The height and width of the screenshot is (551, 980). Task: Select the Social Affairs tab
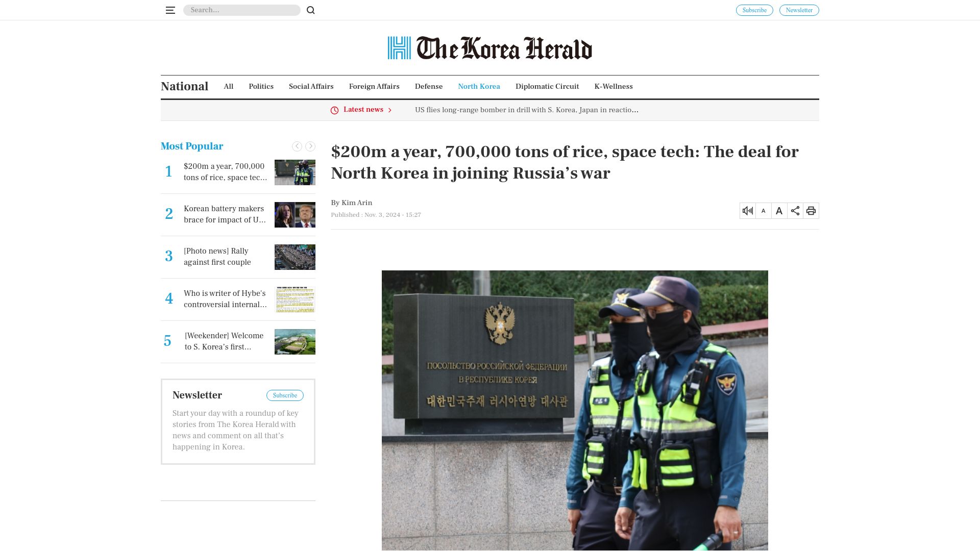pos(311,86)
